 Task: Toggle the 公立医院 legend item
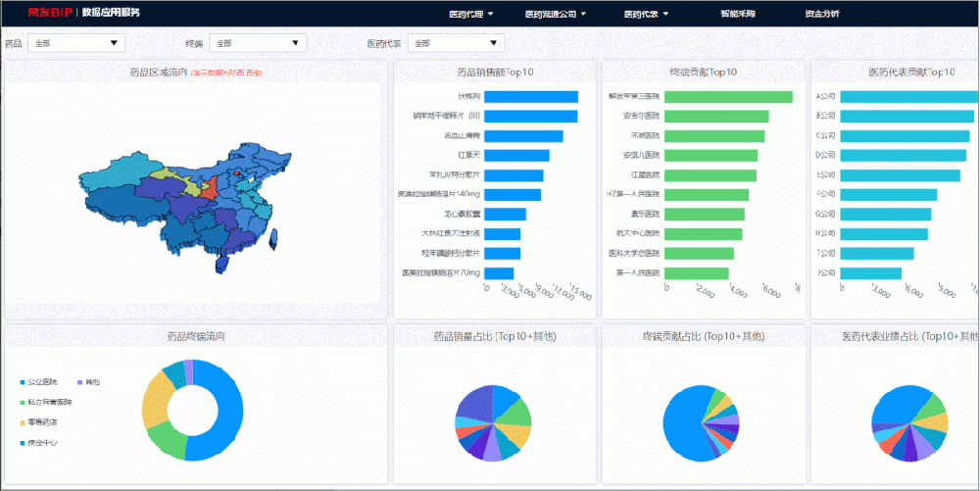(41, 381)
